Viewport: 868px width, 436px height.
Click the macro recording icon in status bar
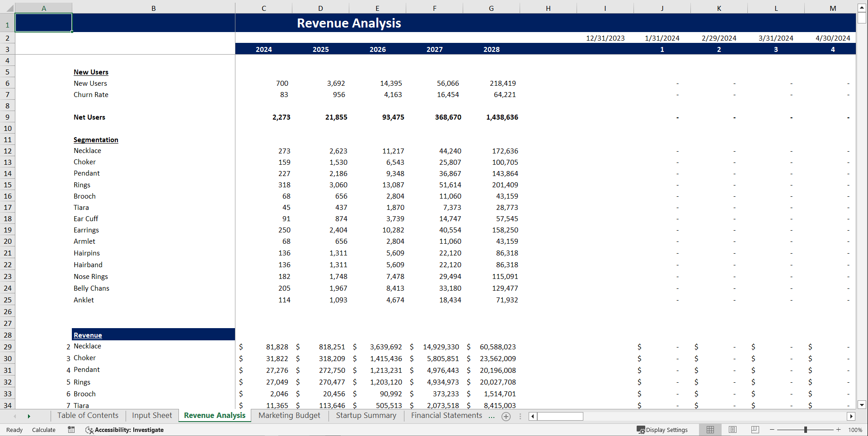click(x=71, y=430)
